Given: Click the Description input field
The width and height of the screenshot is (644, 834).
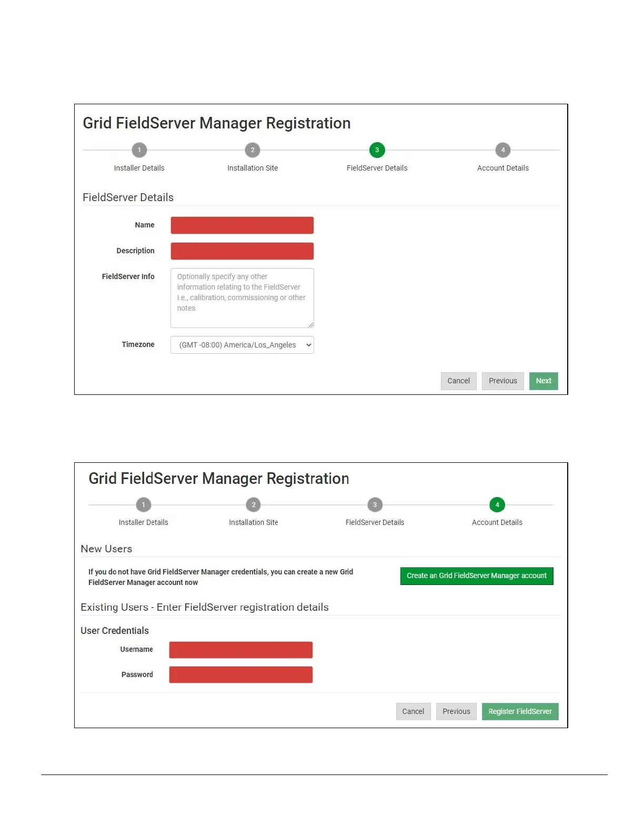Looking at the screenshot, I should pyautogui.click(x=242, y=251).
